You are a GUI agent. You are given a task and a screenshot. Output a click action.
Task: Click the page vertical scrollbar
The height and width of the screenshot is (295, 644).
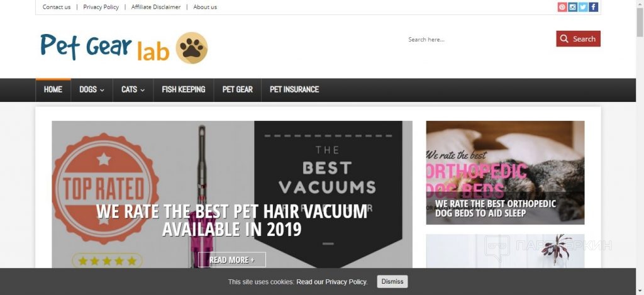[x=640, y=147]
